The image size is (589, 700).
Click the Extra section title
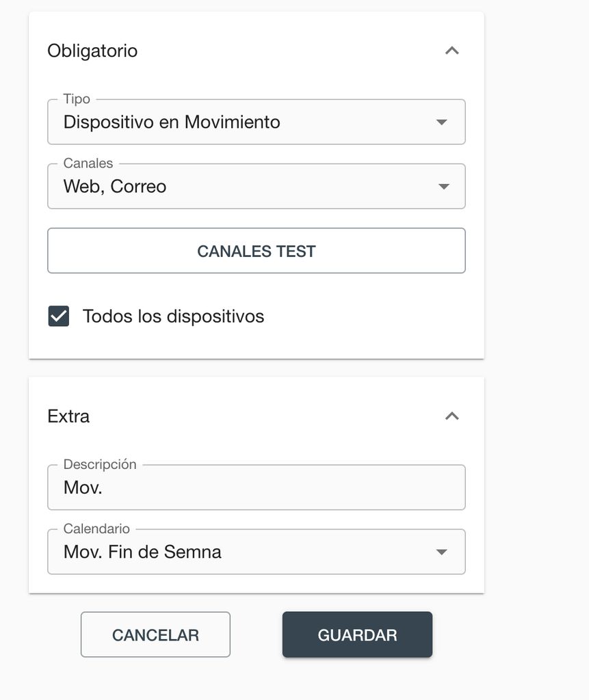pyautogui.click(x=68, y=416)
